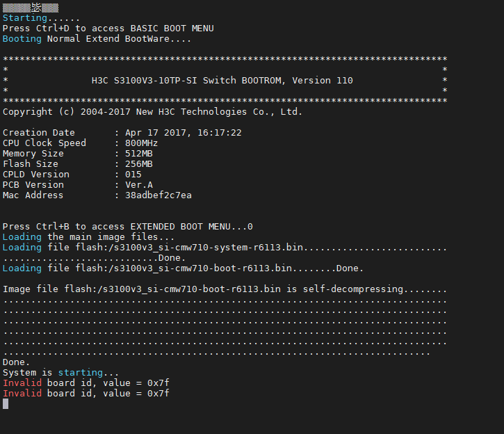Click the "Starting......" text at the top
The height and width of the screenshot is (434, 504).
41,18
